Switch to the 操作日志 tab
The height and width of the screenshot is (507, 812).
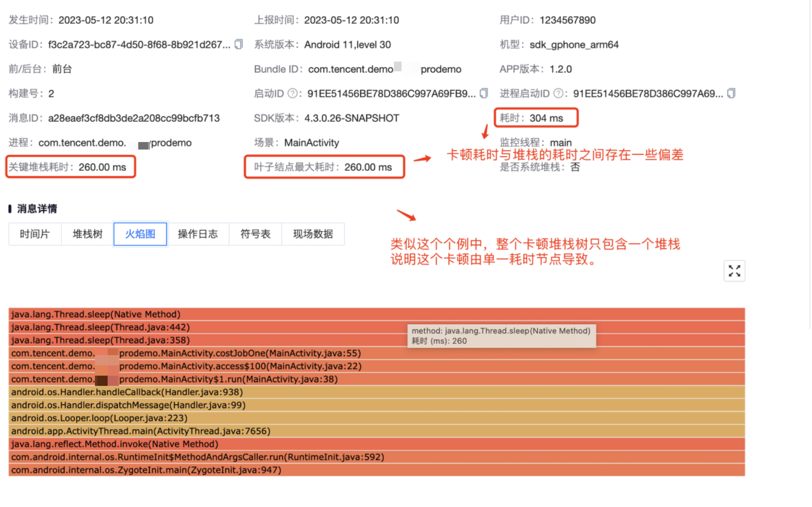pyautogui.click(x=198, y=234)
